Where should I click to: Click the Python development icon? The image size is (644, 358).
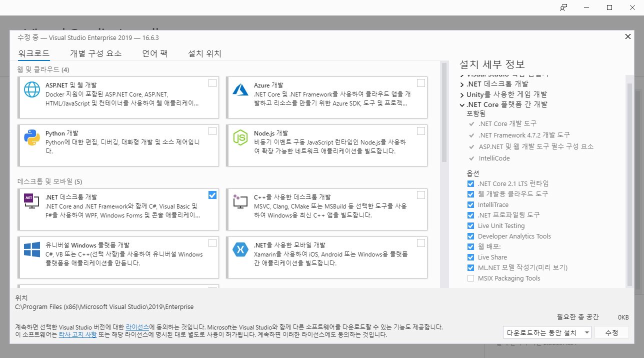[32, 137]
